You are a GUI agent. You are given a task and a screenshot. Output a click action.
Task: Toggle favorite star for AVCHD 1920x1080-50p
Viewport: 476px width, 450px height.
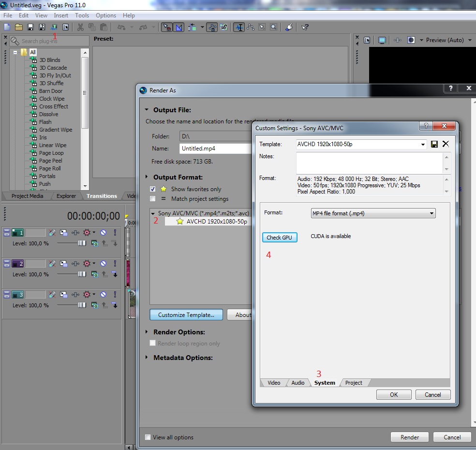pos(180,221)
